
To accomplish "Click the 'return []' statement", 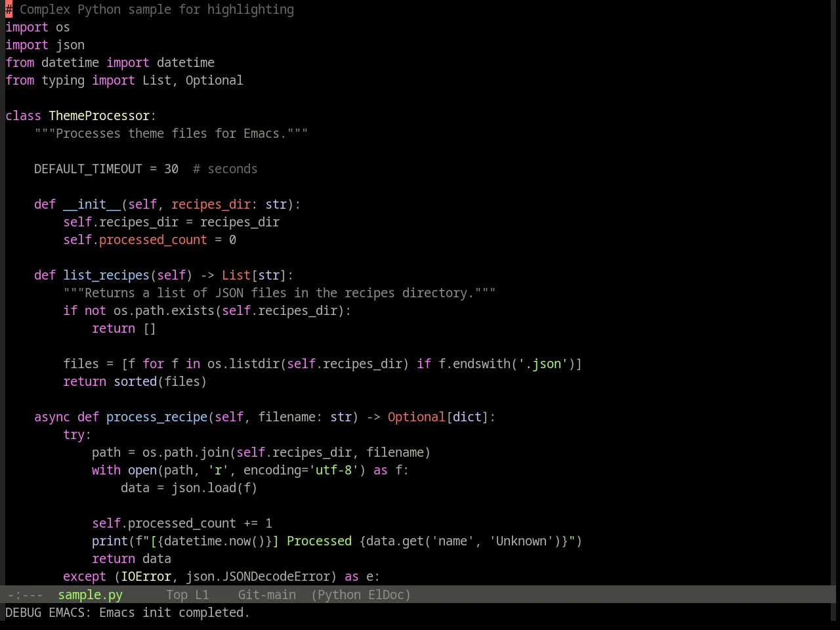I will (124, 328).
